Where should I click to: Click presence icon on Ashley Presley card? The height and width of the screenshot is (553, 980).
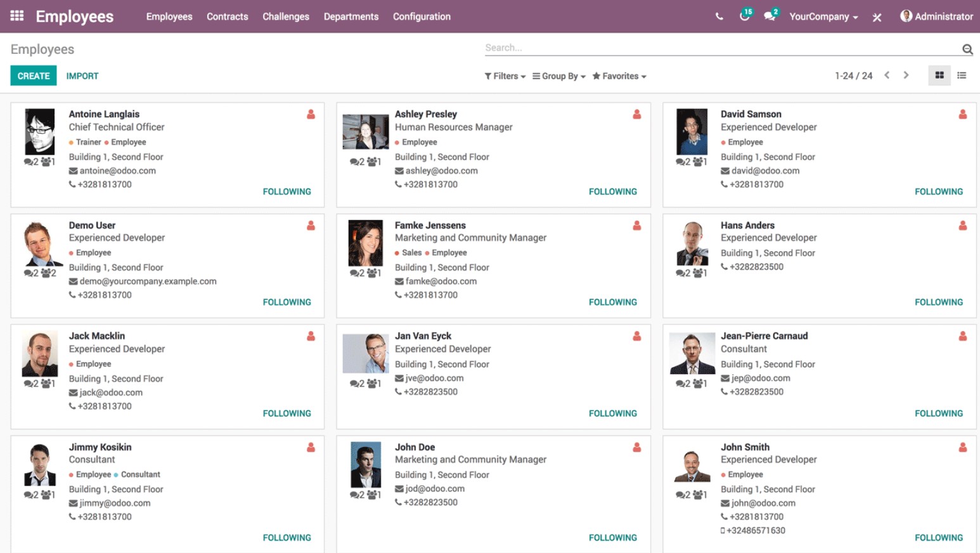636,114
